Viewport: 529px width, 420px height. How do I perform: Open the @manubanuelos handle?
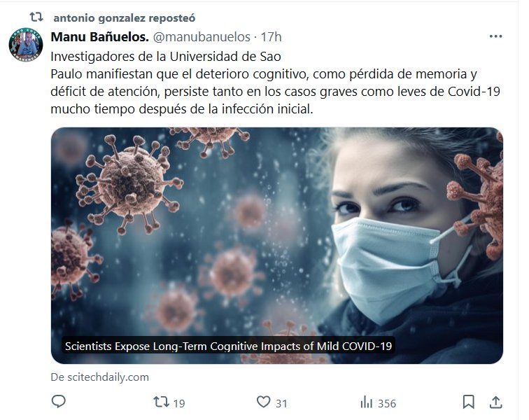[202, 37]
